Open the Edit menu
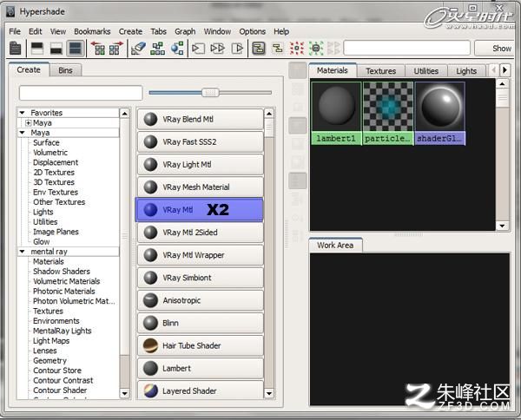 coord(36,31)
